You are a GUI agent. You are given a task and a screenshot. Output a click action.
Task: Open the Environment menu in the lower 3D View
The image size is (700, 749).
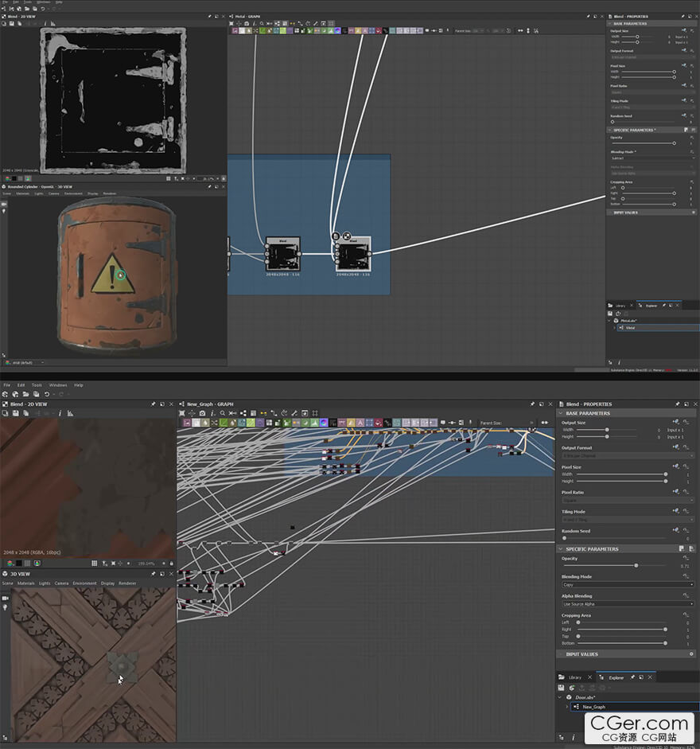[84, 583]
